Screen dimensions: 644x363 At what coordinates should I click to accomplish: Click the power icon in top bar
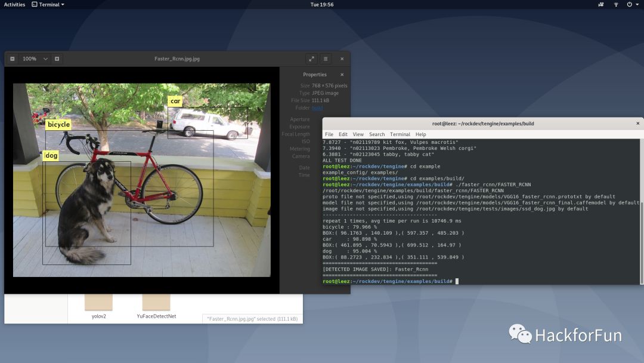coord(629,5)
